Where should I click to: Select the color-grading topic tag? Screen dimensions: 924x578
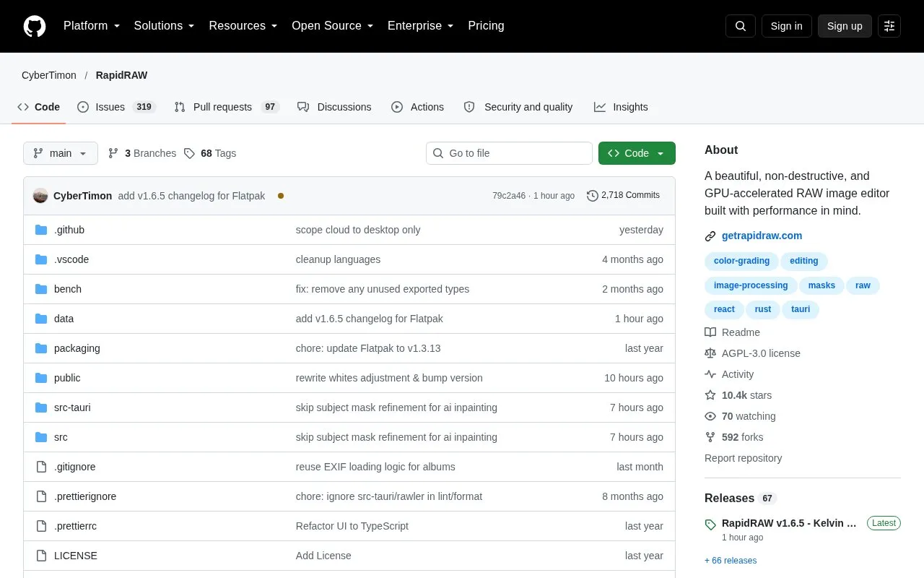click(x=741, y=261)
